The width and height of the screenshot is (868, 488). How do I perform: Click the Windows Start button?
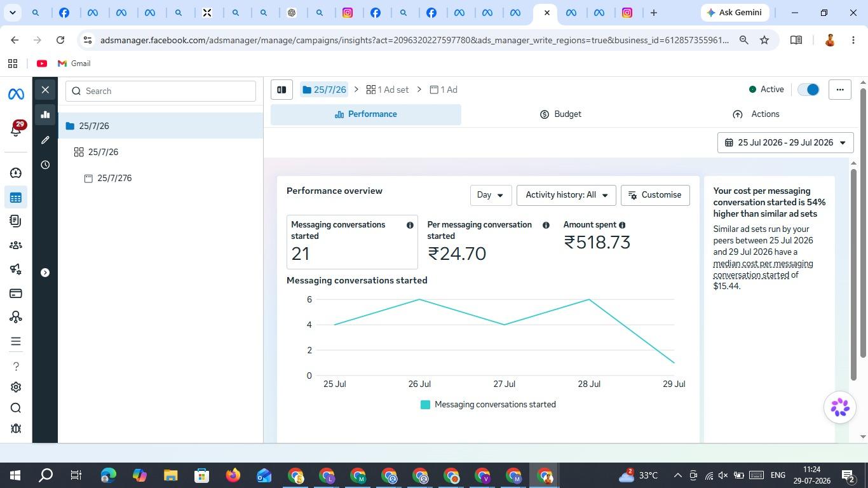click(x=15, y=475)
